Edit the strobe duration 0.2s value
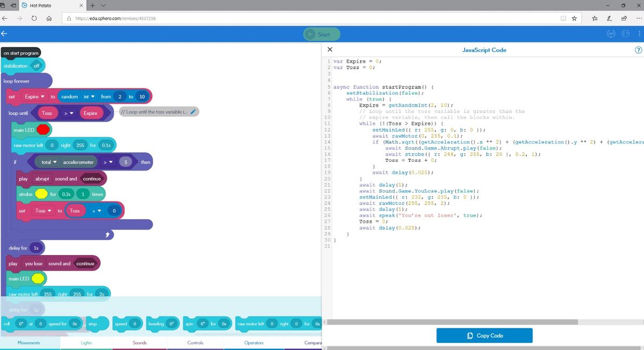The width and height of the screenshot is (644, 350). [x=66, y=194]
